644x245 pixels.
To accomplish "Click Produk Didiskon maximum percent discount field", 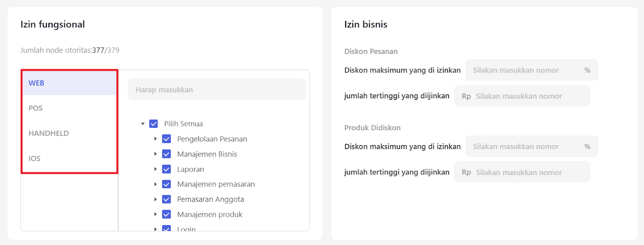I will pos(525,146).
